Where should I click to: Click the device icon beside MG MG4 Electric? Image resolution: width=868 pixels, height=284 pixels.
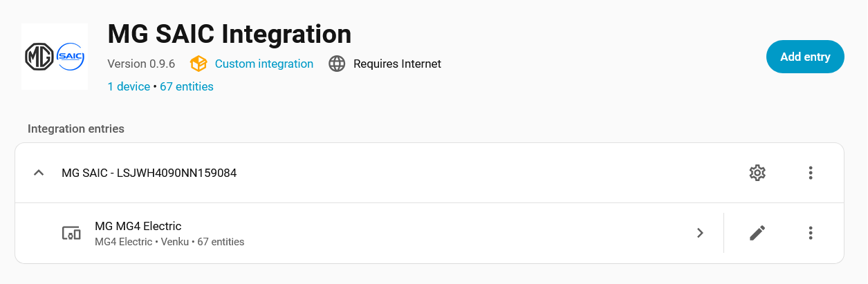pyautogui.click(x=71, y=234)
